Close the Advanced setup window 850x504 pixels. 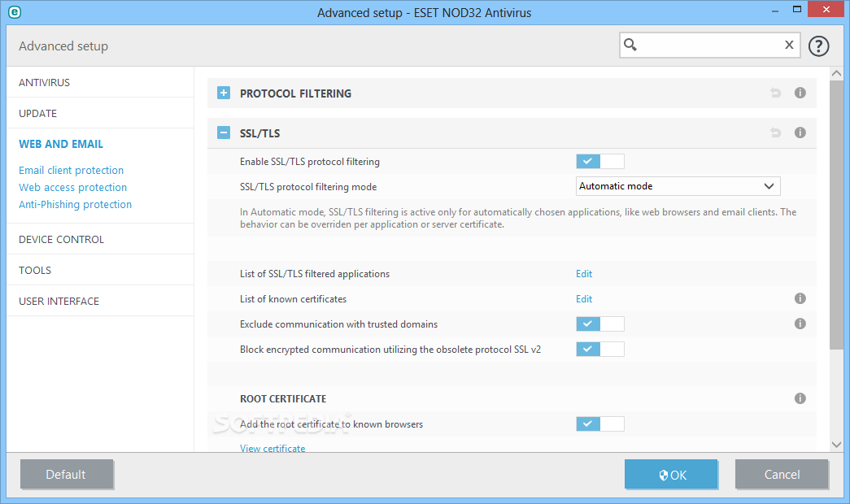(x=826, y=9)
